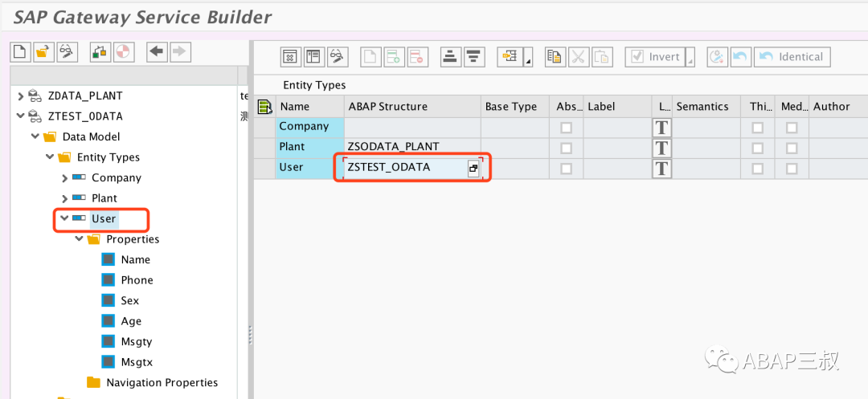The width and height of the screenshot is (868, 399).
Task: Select the Company cell in the Name column
Action: tap(309, 127)
